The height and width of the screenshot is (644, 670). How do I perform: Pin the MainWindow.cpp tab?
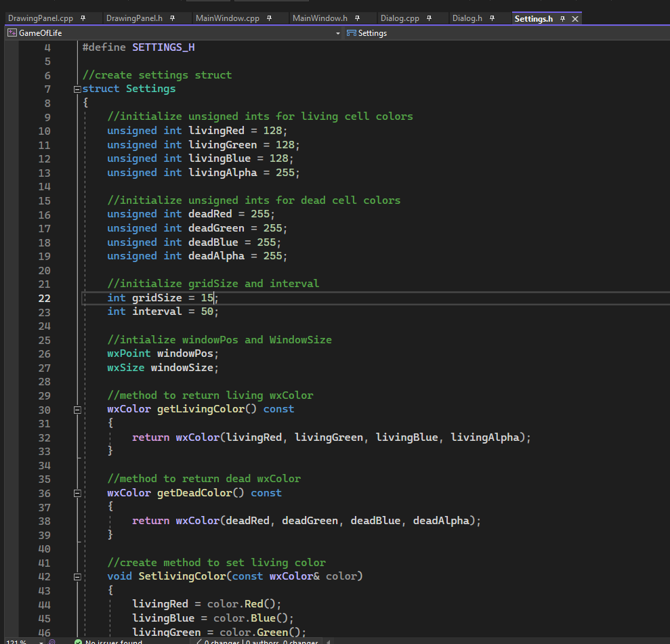268,18
